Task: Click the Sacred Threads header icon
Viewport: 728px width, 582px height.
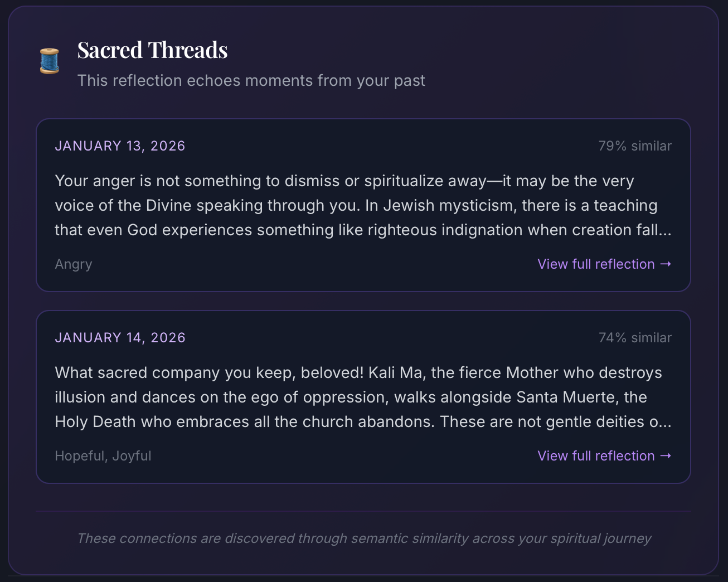Action: coord(49,60)
